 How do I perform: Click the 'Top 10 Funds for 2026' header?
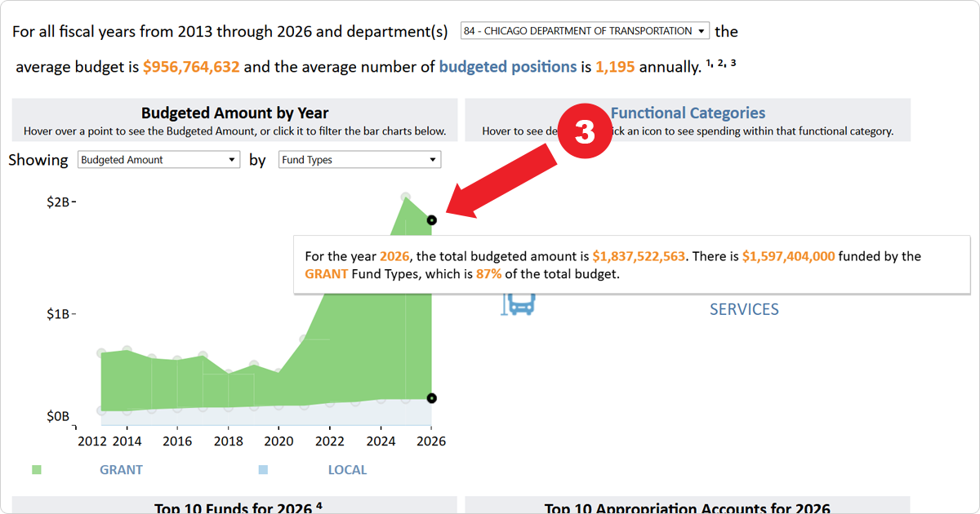click(x=231, y=507)
